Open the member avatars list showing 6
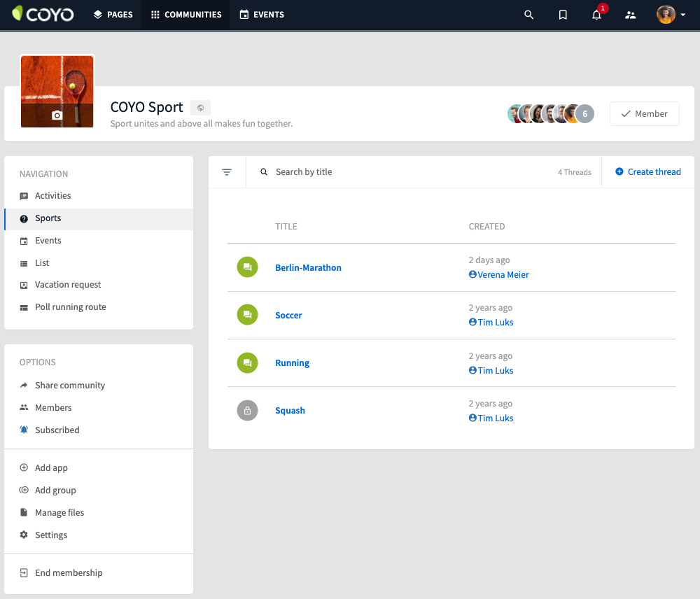Viewport: 700px width, 599px height. [x=550, y=114]
